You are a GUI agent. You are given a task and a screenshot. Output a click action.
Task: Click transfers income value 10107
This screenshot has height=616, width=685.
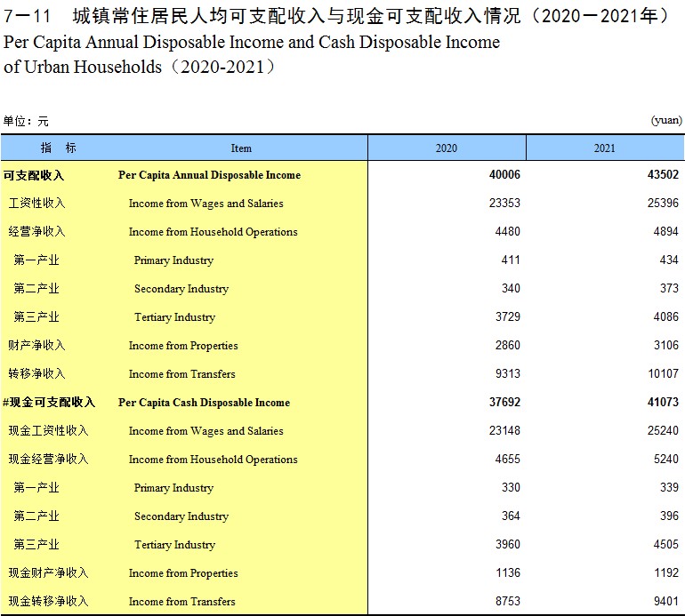[x=663, y=373]
